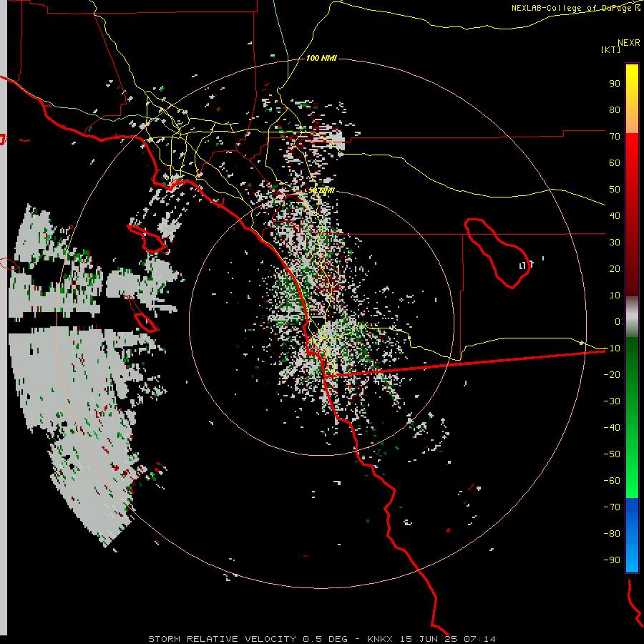Select the -80 value on the velocity scale

(x=612, y=534)
